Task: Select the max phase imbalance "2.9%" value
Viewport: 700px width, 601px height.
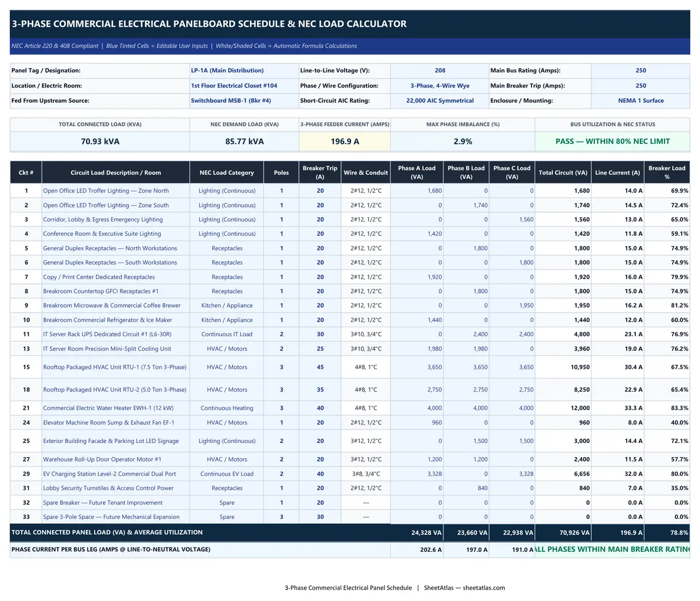Action: 463,141
